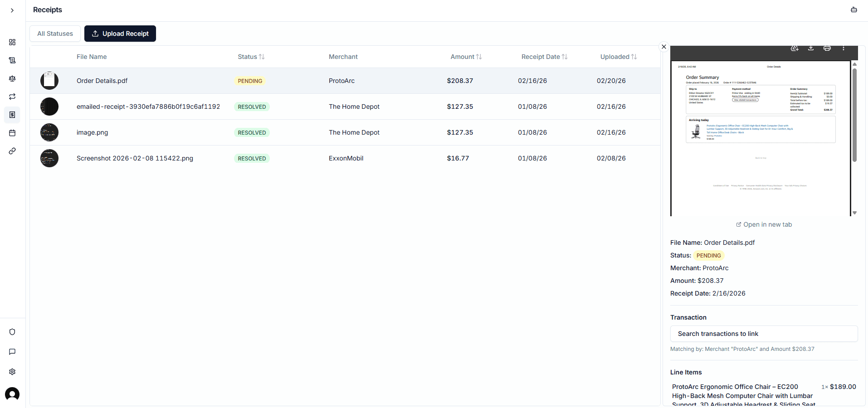
Task: Open the chat feedback icon in sidebar
Action: (12, 352)
